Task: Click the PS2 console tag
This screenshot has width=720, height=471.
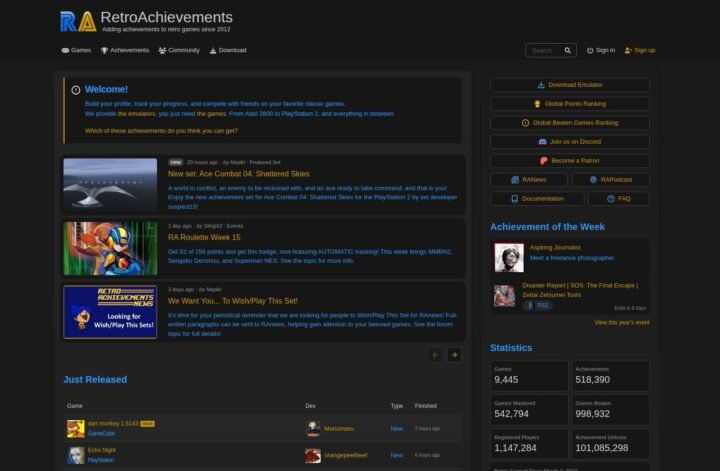Action: 537,305
